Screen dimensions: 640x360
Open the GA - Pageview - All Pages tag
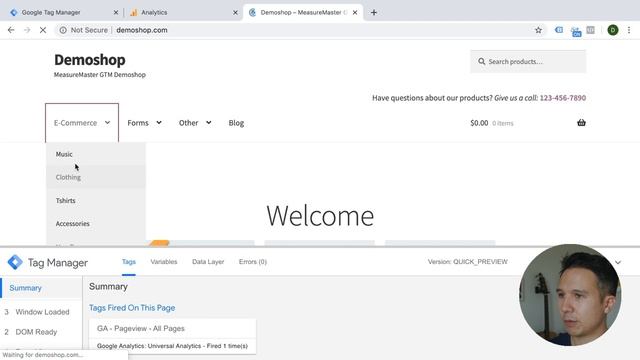[x=172, y=329]
